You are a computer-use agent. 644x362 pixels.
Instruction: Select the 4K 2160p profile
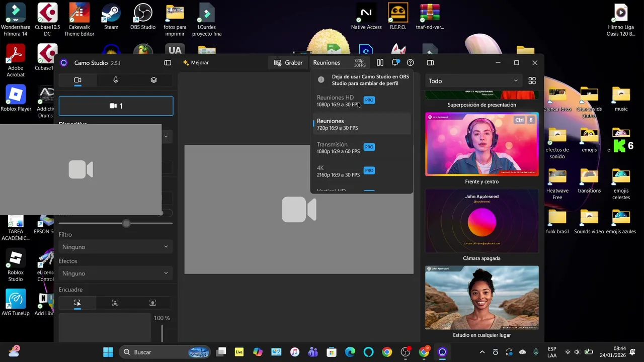[x=361, y=171]
